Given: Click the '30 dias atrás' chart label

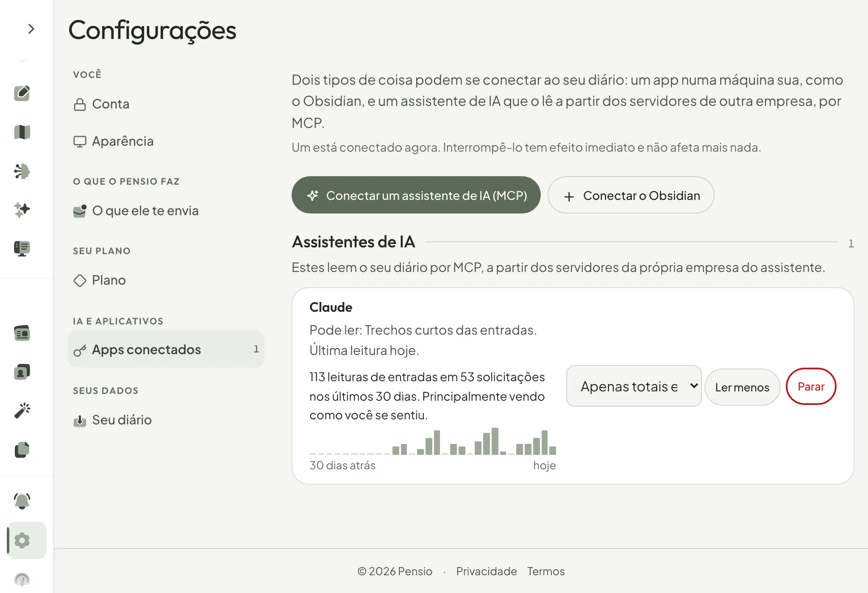Looking at the screenshot, I should coord(342,466).
